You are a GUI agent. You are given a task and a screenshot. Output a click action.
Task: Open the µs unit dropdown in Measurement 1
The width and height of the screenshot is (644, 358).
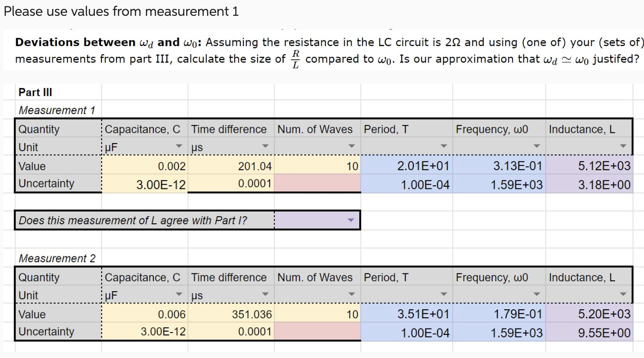click(266, 147)
